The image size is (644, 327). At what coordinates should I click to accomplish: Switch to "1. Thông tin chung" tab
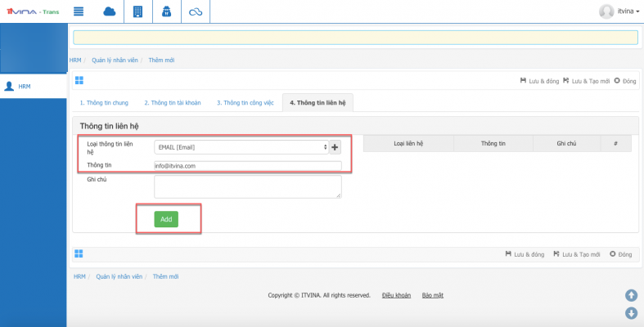pos(104,103)
